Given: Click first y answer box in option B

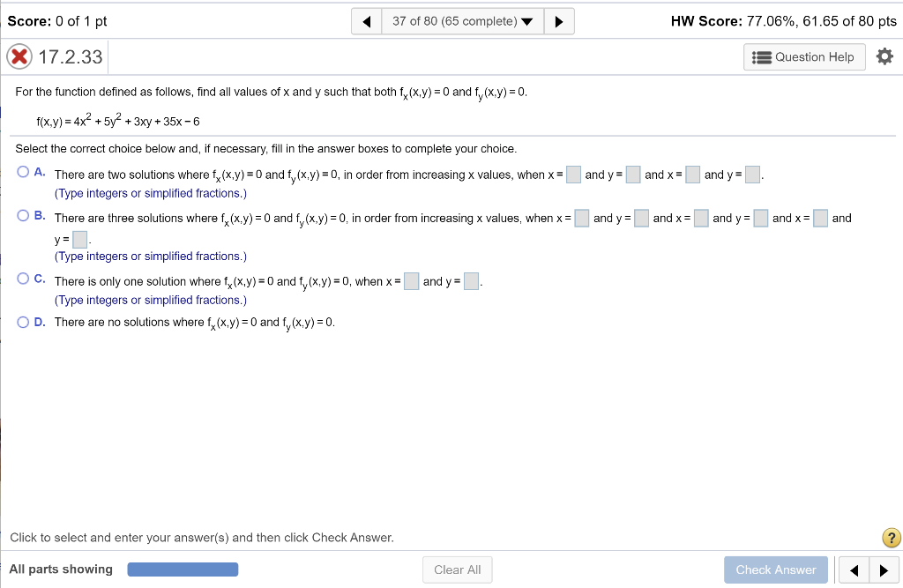Looking at the screenshot, I should (x=642, y=219).
